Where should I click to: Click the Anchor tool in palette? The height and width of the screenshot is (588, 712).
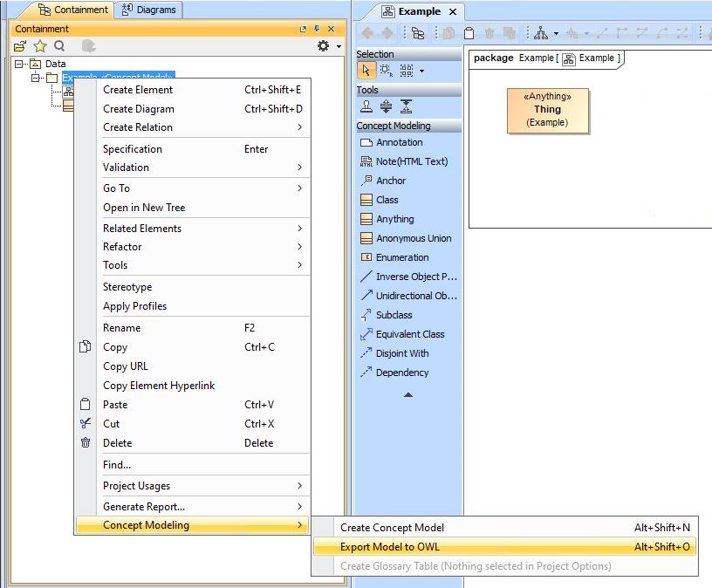pos(390,181)
